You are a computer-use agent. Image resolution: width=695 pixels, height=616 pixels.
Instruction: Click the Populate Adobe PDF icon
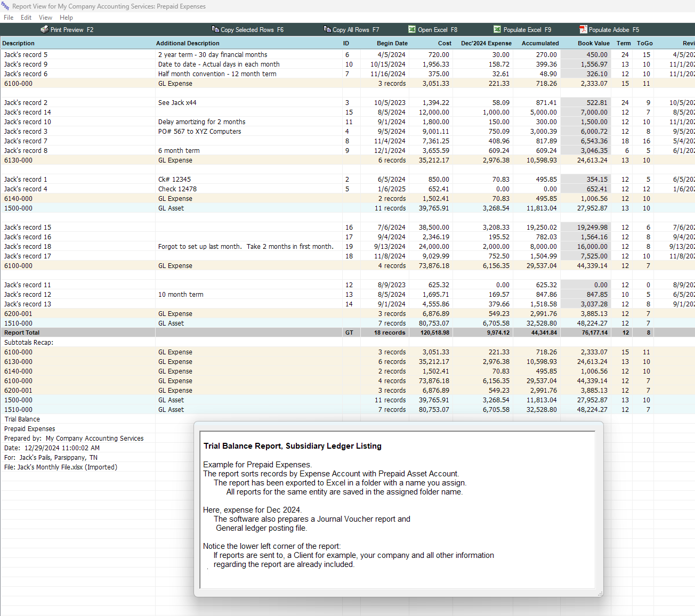tap(583, 29)
